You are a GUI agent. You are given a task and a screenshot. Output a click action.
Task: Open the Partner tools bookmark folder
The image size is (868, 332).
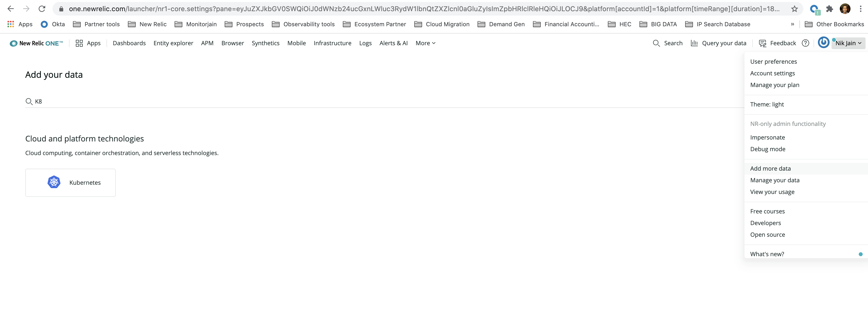[x=96, y=24]
